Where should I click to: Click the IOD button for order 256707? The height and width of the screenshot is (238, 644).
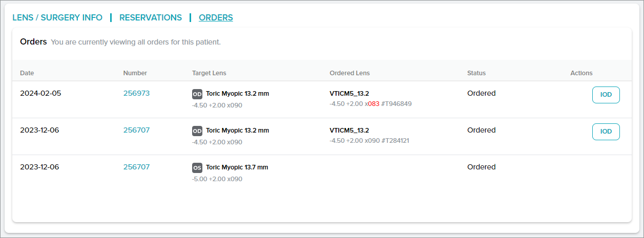point(606,132)
